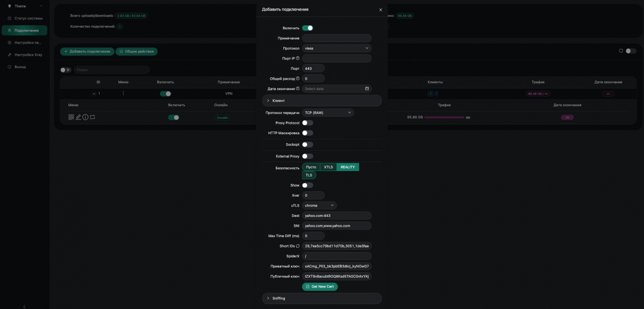Open the Протокол dropdown showing vless
Image resolution: width=644 pixels, height=309 pixels.
tap(337, 48)
